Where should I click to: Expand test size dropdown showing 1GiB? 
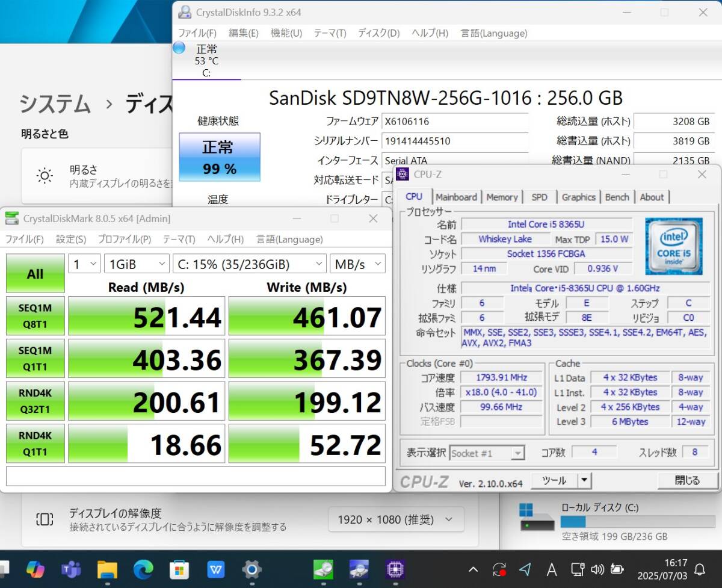tap(137, 264)
